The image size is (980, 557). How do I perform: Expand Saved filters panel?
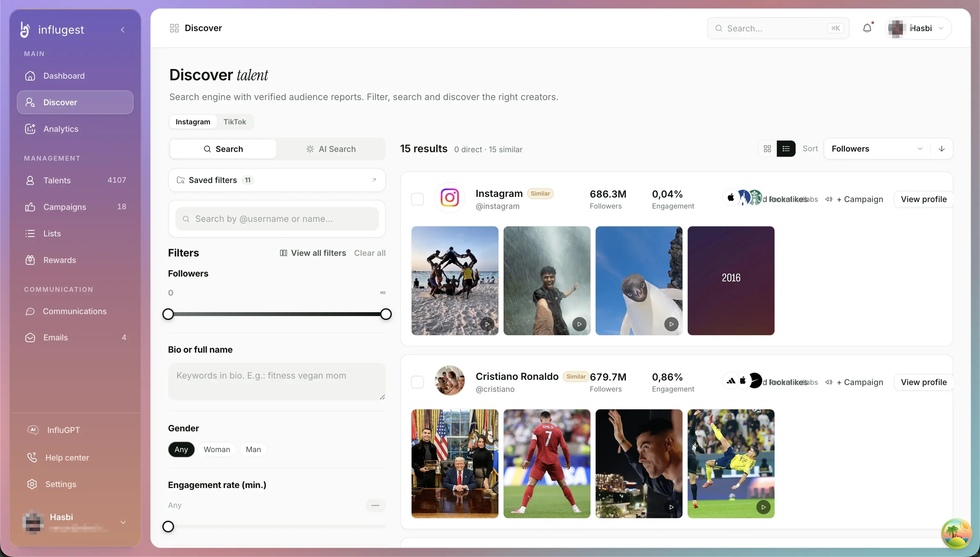277,180
